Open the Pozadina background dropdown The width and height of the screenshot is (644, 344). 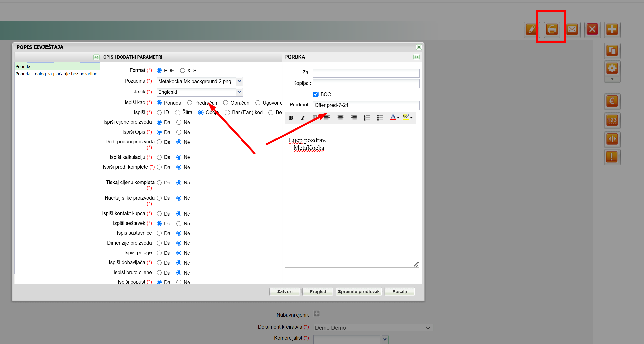(x=239, y=81)
